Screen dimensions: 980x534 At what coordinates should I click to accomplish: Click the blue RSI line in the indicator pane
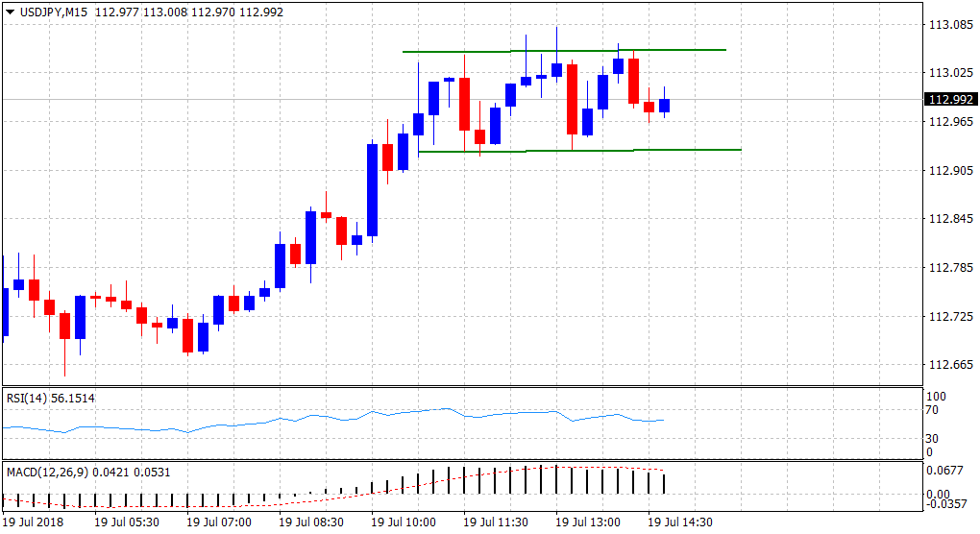[333, 420]
